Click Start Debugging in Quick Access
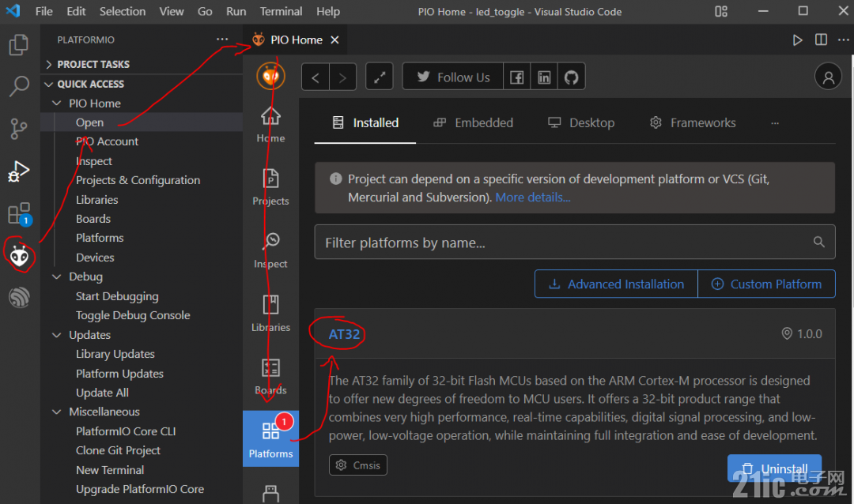Screen dimensions: 854x504 click(x=117, y=296)
